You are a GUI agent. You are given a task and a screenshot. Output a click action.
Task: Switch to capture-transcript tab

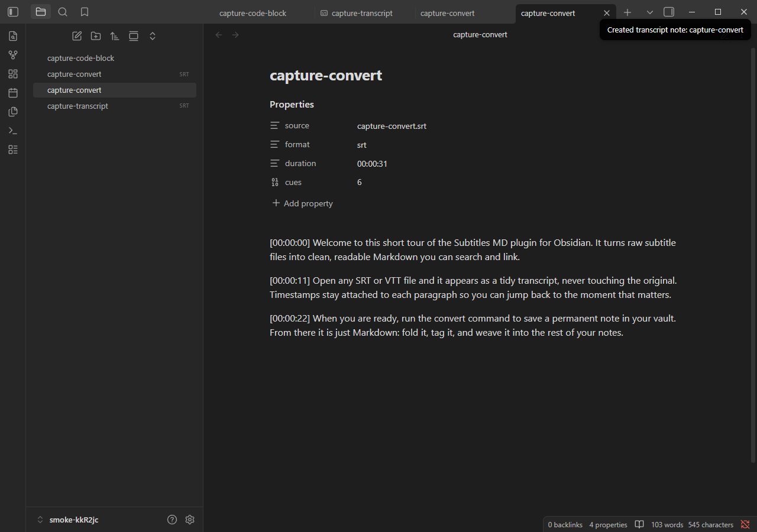(x=362, y=13)
